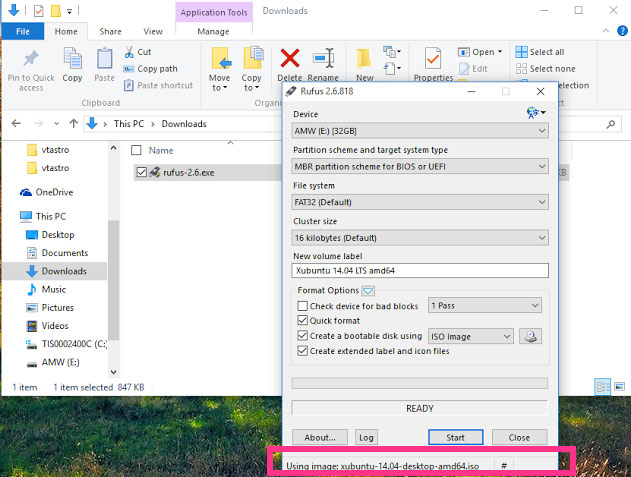Image resolution: width=631 pixels, height=477 pixels.
Task: Click the Edit item in the ribbon
Action: (x=473, y=69)
